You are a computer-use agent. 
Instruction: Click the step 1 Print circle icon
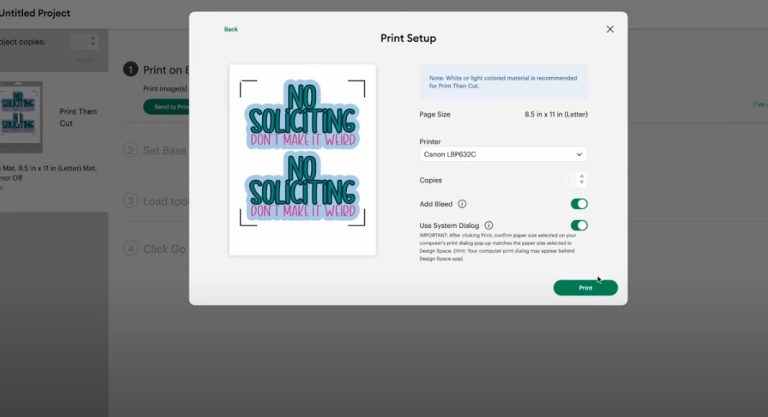coord(130,69)
